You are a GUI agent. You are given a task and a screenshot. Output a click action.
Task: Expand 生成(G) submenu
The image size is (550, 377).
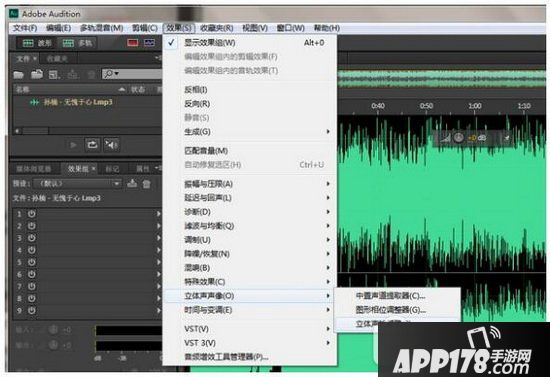(x=250, y=132)
